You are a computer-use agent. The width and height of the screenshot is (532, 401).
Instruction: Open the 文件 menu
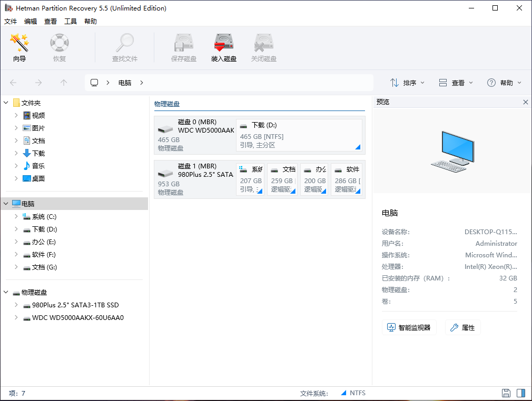point(11,22)
